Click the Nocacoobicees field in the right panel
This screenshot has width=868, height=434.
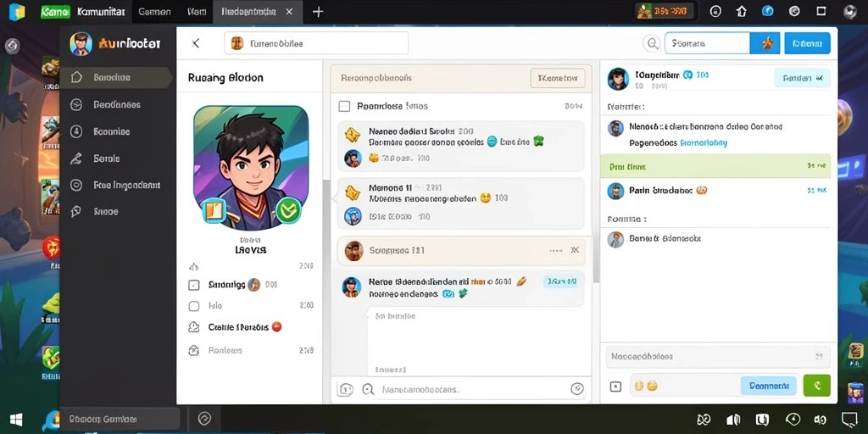[x=718, y=357]
